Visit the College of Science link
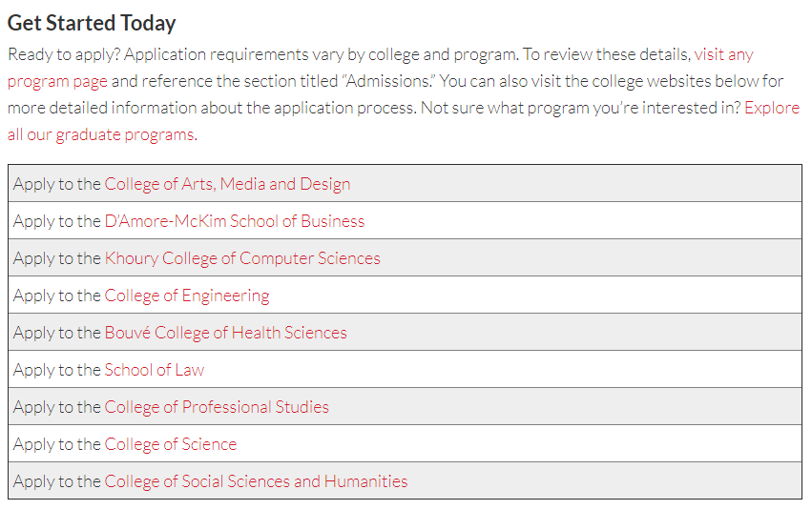The height and width of the screenshot is (510, 812). 171,445
